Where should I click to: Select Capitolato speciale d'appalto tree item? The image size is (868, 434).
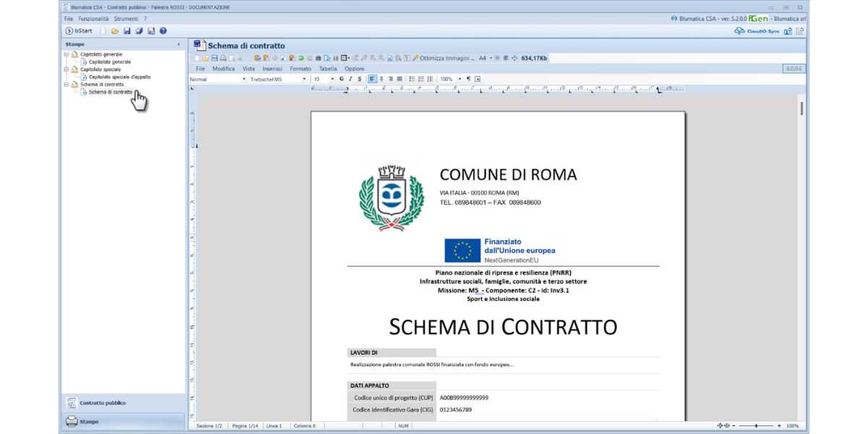[x=119, y=77]
